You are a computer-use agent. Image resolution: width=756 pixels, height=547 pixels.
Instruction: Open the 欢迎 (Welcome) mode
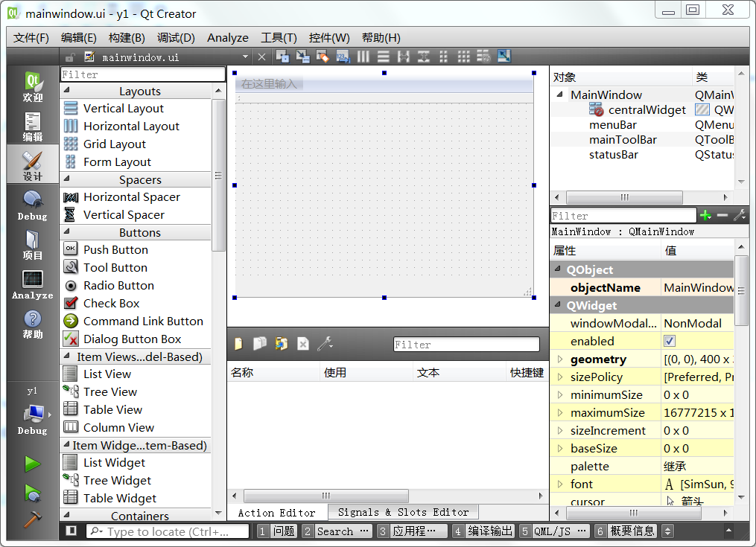pos(32,86)
